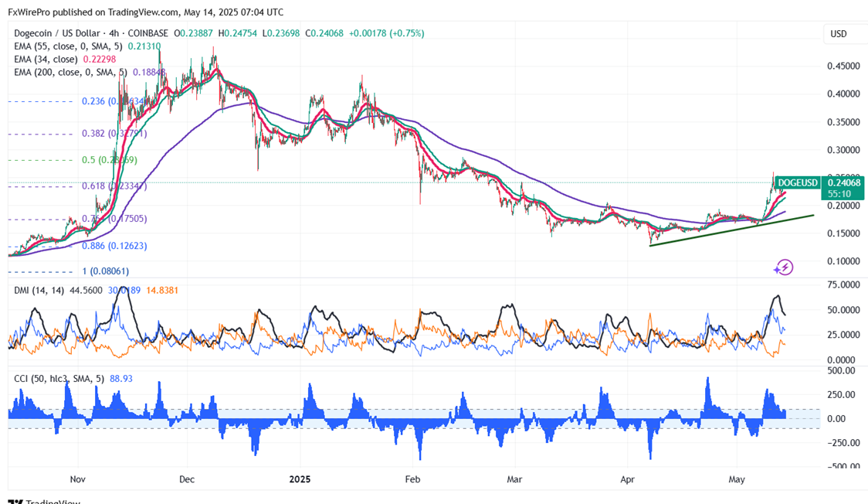Click the 0.382 Fibonacci level label
The image size is (868, 504).
pyautogui.click(x=114, y=134)
